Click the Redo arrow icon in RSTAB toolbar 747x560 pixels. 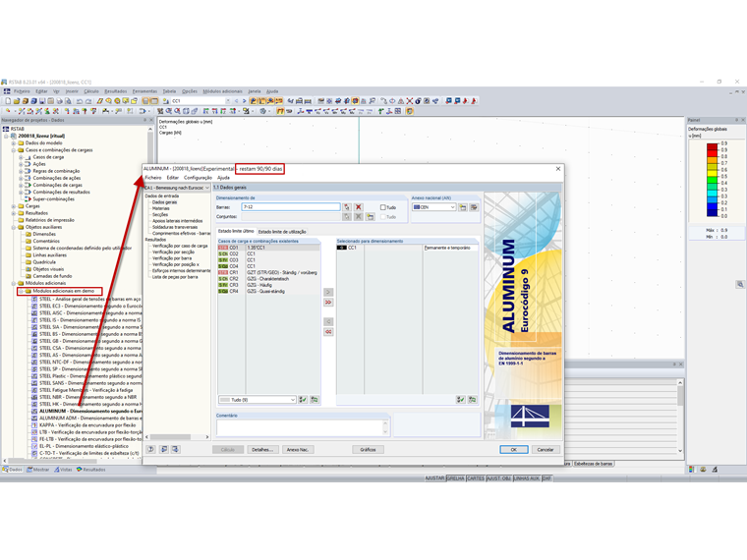(88, 101)
